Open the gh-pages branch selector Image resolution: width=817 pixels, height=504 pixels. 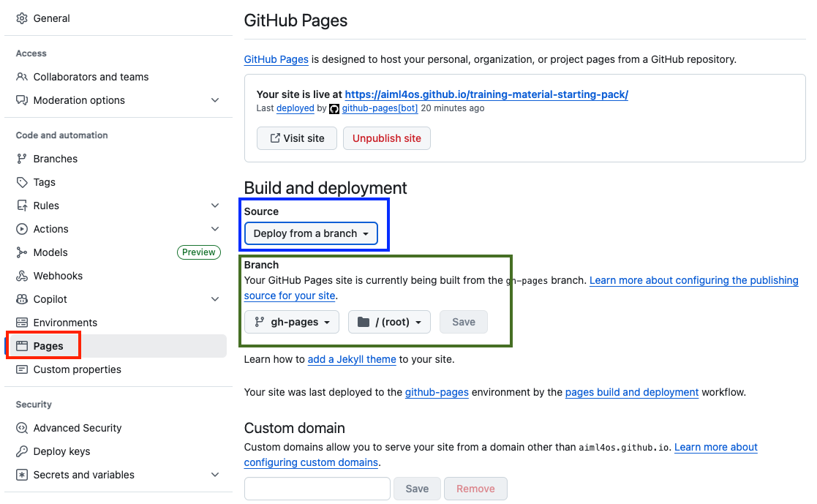click(x=292, y=322)
